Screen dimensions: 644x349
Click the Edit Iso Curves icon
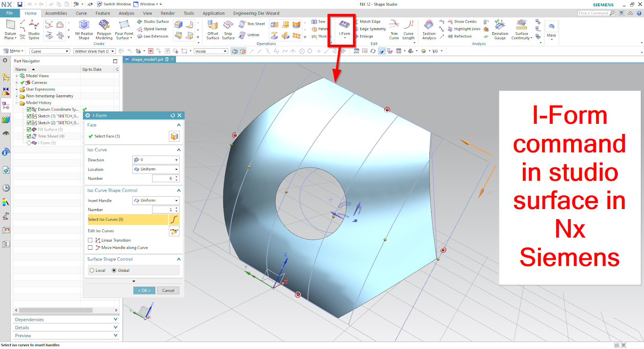pyautogui.click(x=174, y=231)
